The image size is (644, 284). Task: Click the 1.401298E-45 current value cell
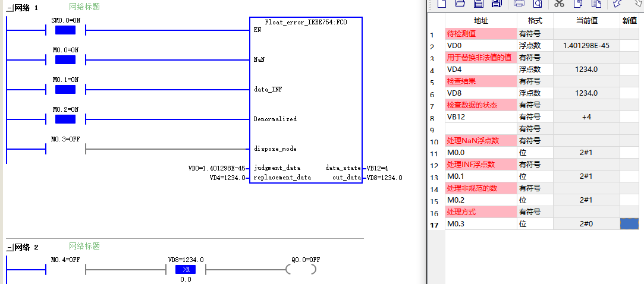(x=586, y=46)
